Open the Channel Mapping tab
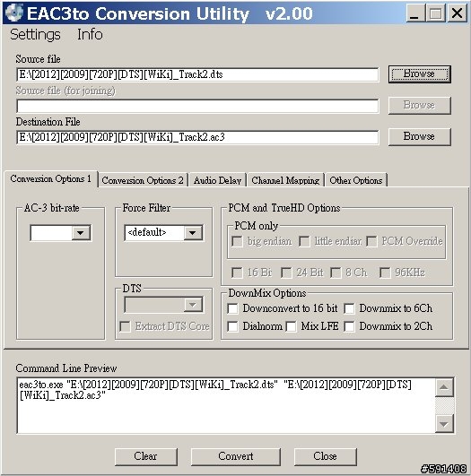This screenshot has height=476, width=471. click(285, 180)
